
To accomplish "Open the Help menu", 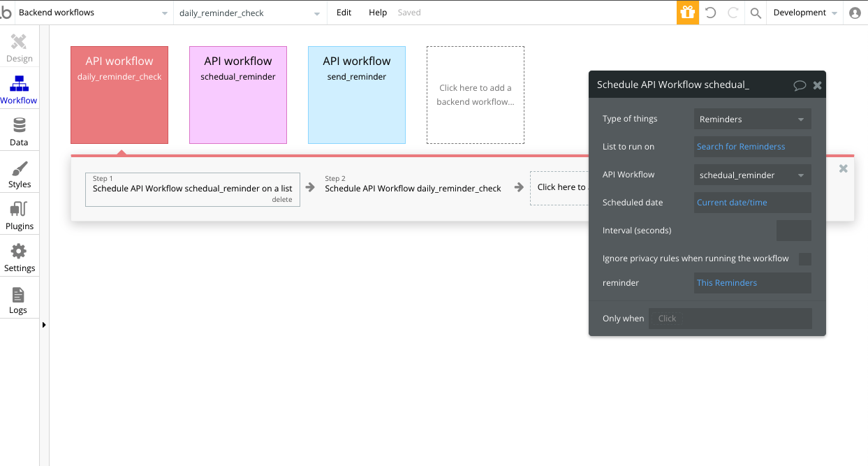I will click(378, 13).
